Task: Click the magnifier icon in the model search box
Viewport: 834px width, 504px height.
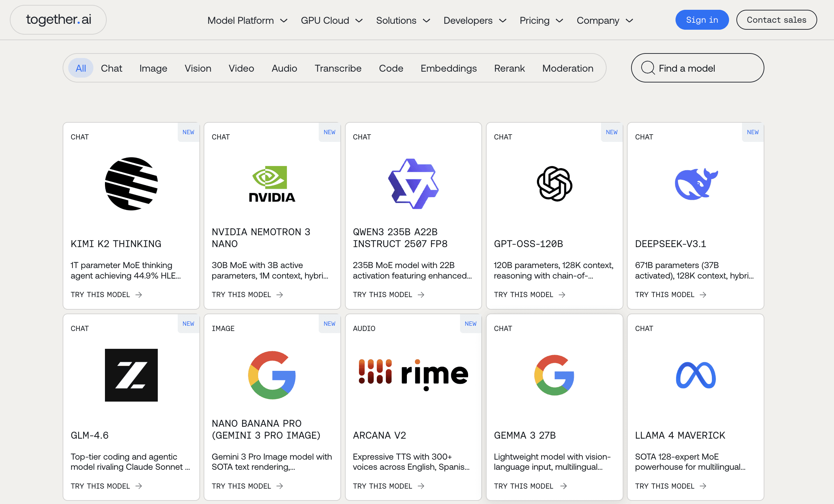Action: click(x=648, y=68)
